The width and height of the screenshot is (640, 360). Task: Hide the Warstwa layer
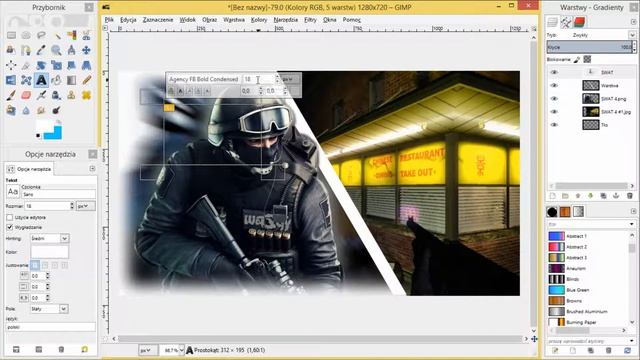(x=554, y=85)
